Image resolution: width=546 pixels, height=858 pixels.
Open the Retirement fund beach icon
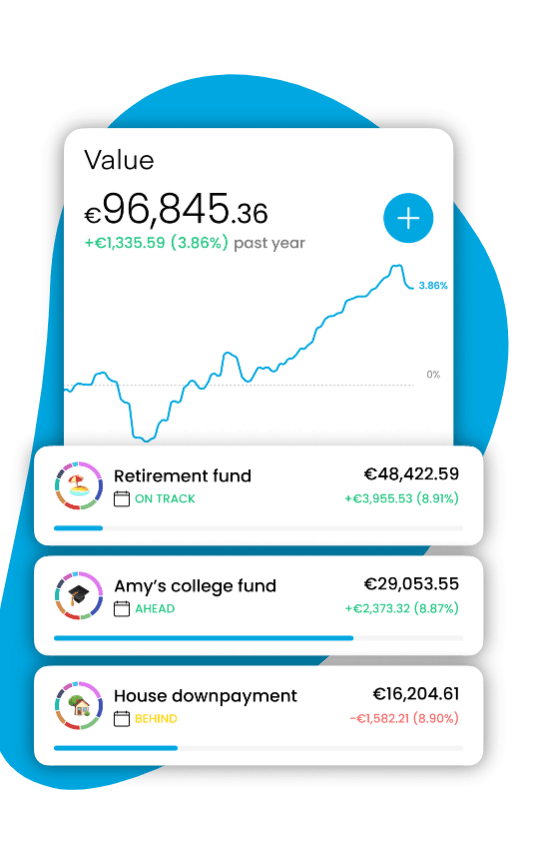point(79,486)
